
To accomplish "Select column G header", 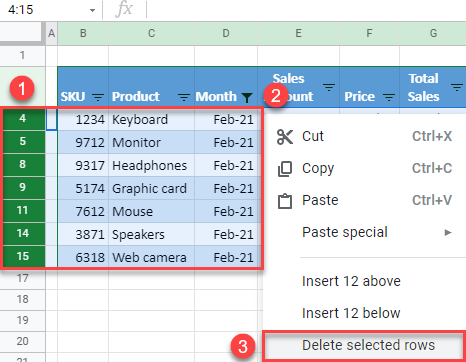I will click(x=433, y=33).
